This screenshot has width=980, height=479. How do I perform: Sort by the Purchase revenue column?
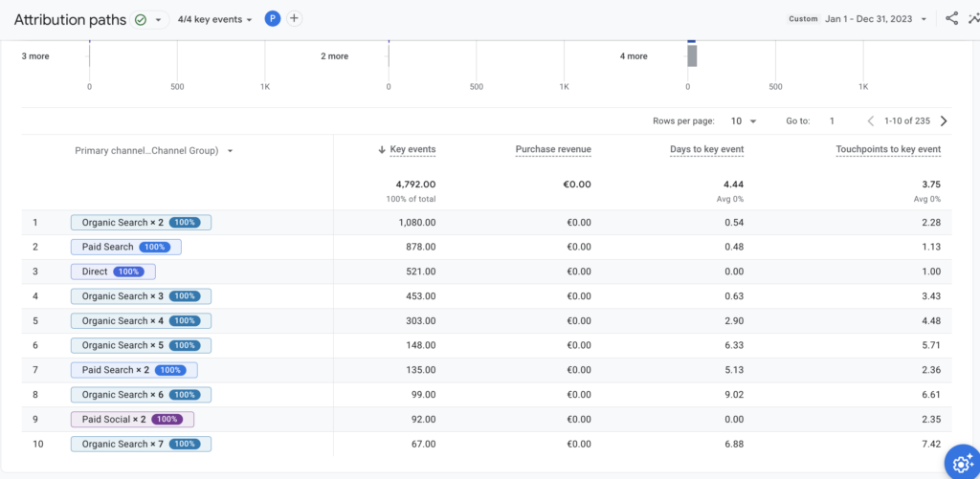[x=553, y=150]
